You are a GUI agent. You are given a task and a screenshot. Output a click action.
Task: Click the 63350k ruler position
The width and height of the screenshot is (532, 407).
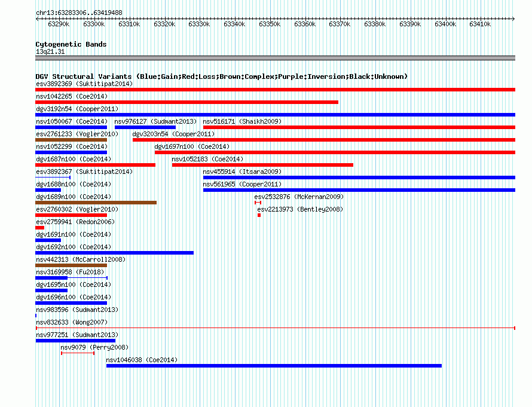[270, 24]
